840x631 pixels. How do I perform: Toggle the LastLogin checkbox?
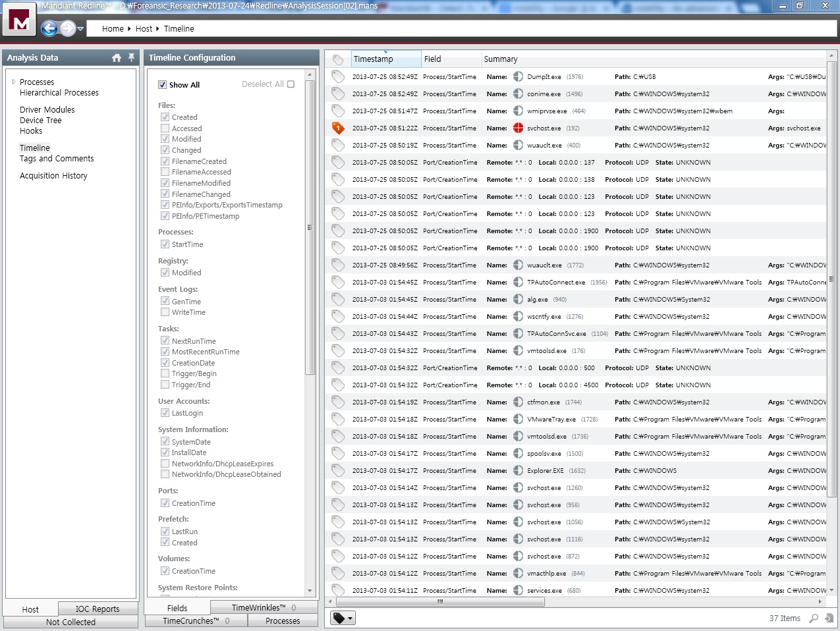point(165,413)
